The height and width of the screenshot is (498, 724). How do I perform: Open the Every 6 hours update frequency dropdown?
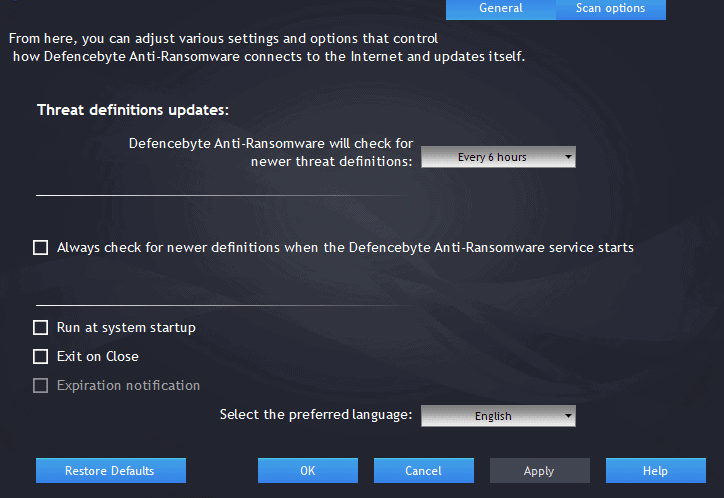(x=498, y=157)
